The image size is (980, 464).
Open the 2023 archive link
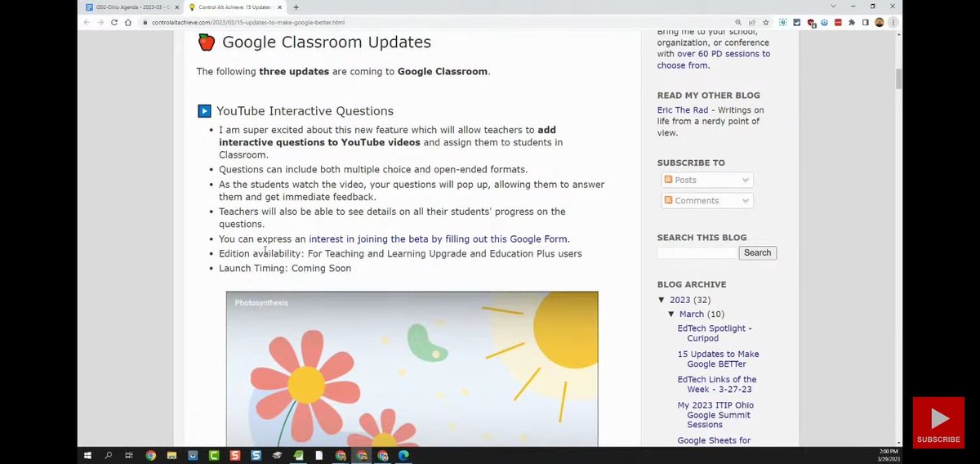(x=679, y=300)
